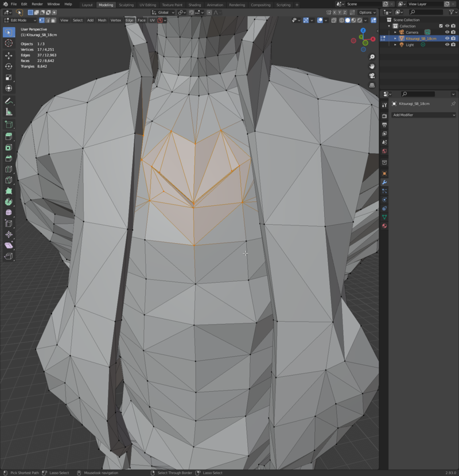Activate the Shrink/Fatten tool
The height and width of the screenshot is (476, 459).
tap(9, 235)
